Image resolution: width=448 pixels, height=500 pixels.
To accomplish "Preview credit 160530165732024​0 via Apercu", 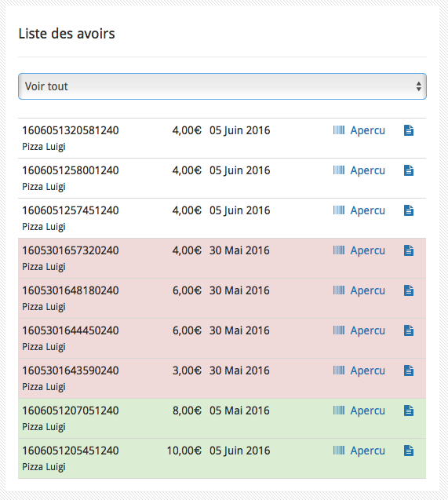I will (368, 250).
